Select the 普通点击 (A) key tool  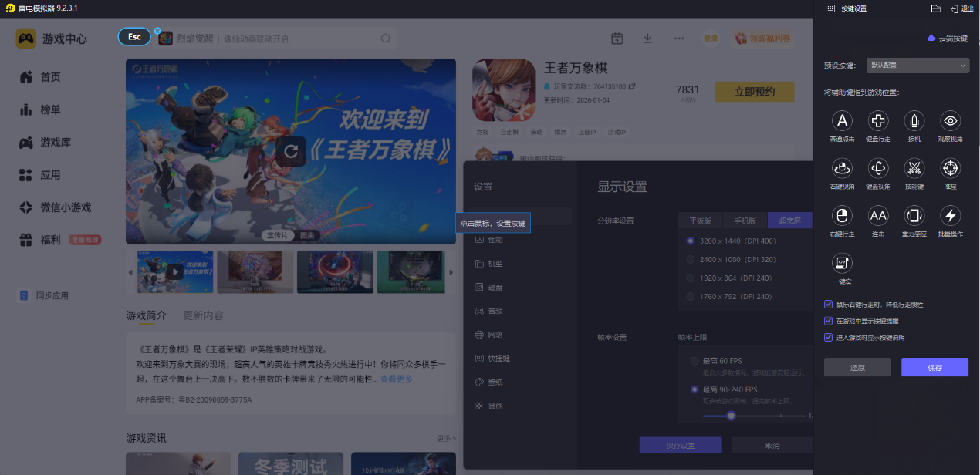click(842, 120)
